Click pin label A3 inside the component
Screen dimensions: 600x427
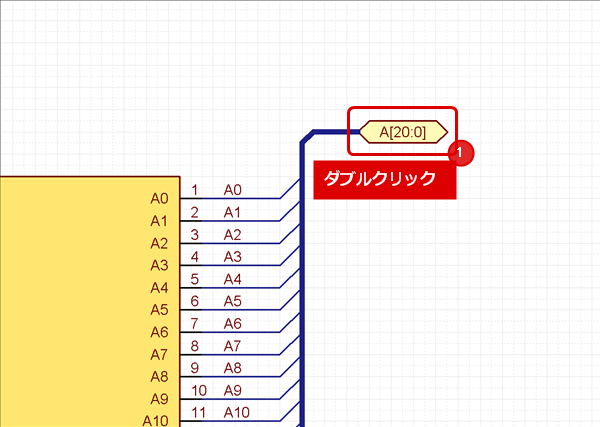[159, 265]
